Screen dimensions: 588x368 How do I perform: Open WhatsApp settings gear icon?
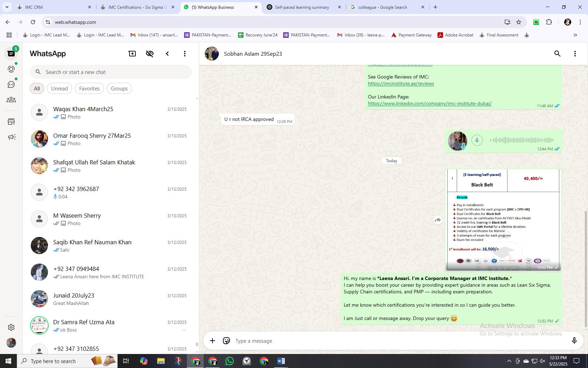tap(11, 327)
